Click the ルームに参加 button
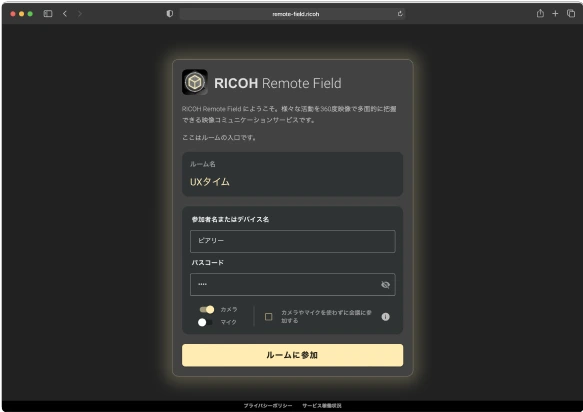The height and width of the screenshot is (412, 583). pos(292,355)
